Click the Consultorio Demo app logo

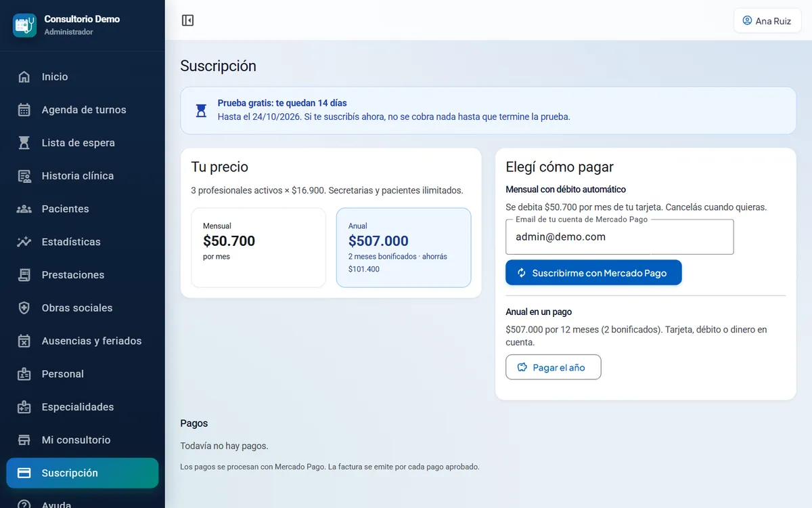(24, 25)
